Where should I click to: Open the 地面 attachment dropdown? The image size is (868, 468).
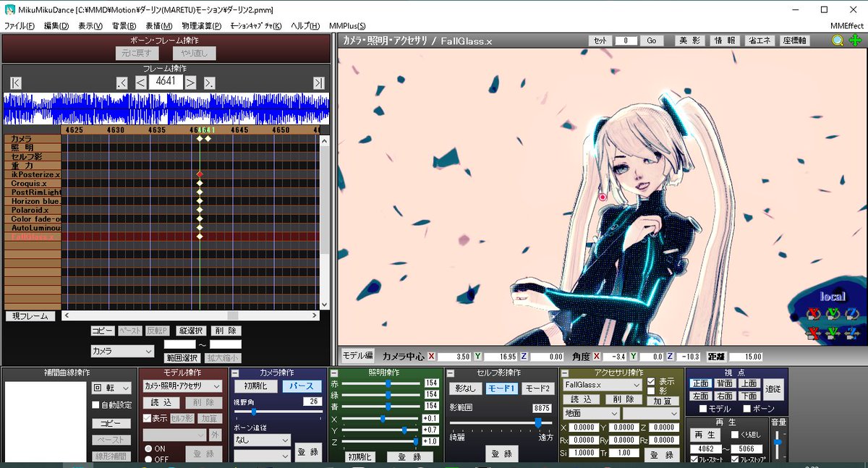pyautogui.click(x=591, y=413)
